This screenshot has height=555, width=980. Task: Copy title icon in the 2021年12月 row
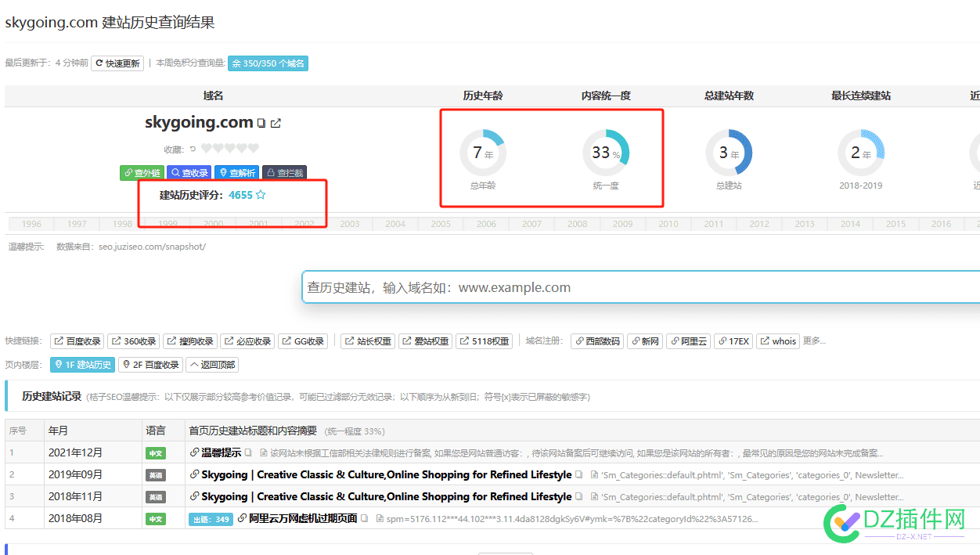[248, 452]
